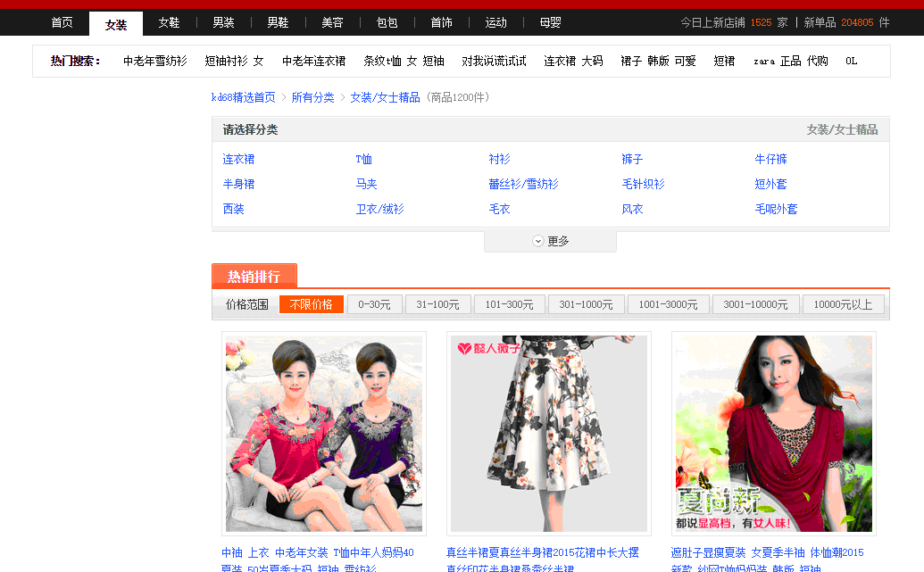Select the 卫衣/绒衫 category link

[x=379, y=209]
